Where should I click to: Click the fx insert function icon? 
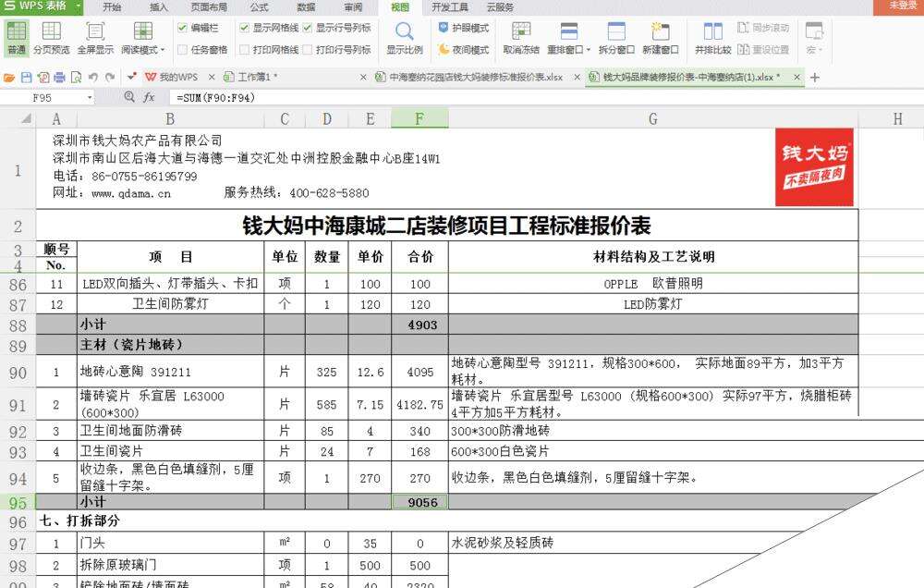[x=149, y=97]
